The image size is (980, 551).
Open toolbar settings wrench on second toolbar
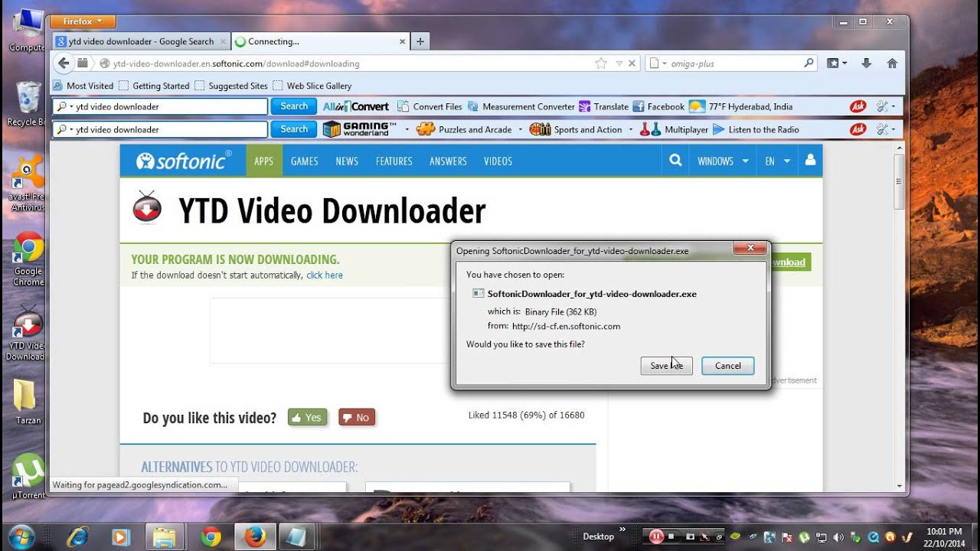[x=883, y=129]
